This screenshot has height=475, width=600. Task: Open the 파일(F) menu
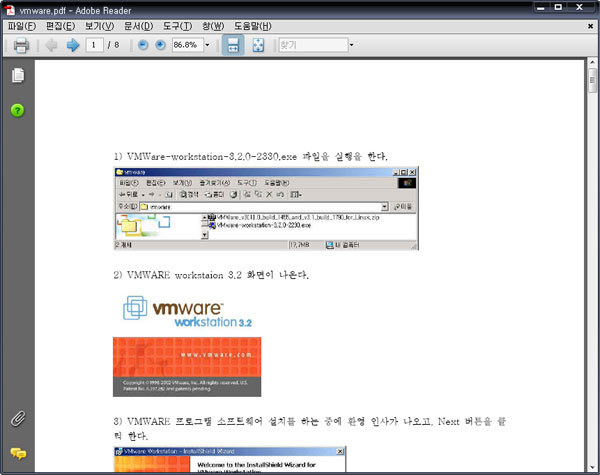(x=22, y=26)
